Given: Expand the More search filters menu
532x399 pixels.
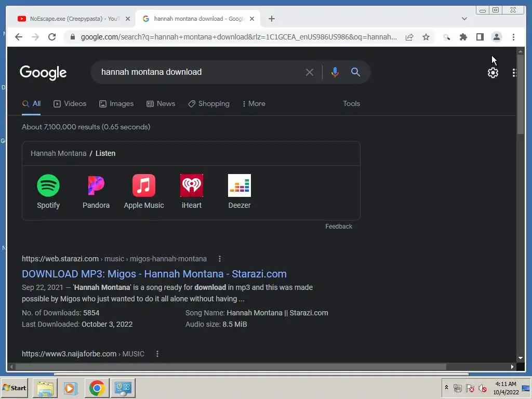Looking at the screenshot, I should point(254,104).
